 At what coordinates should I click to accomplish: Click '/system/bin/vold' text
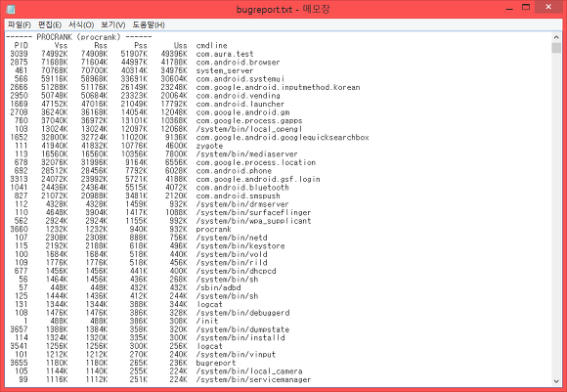[x=232, y=254]
